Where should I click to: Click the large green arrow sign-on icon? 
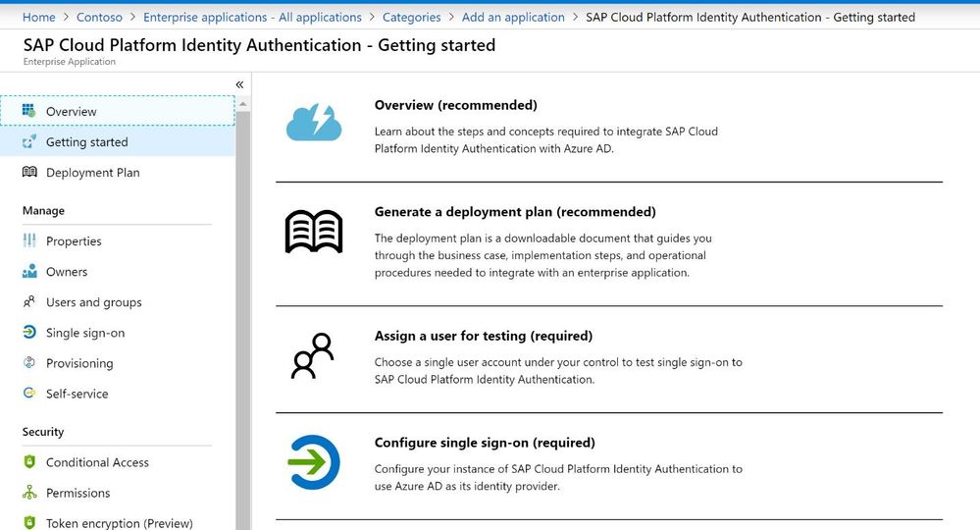pos(314,462)
